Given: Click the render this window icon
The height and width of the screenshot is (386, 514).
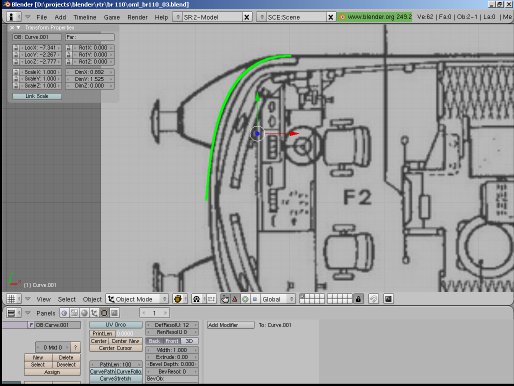Looking at the screenshot, I should 388,299.
